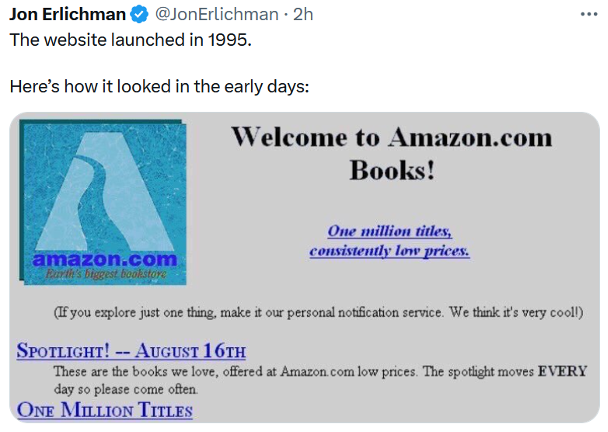Click the blue verified badge icon
608x432 pixels.
[141, 15]
